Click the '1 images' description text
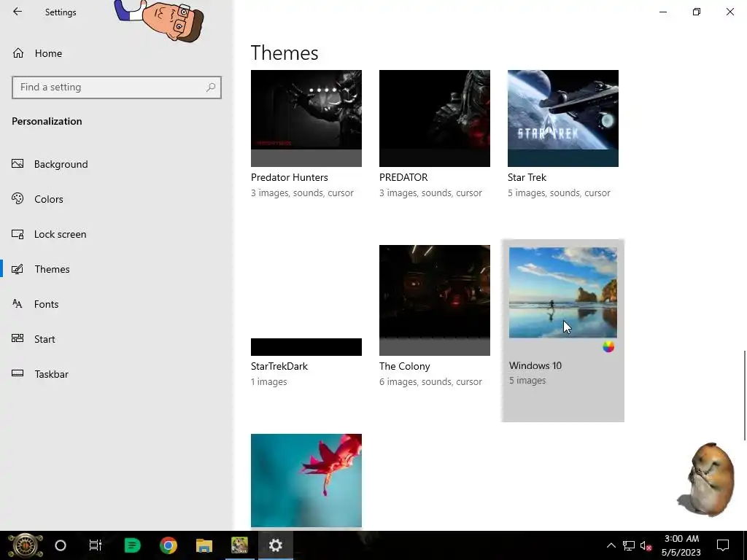747x560 pixels. (268, 382)
